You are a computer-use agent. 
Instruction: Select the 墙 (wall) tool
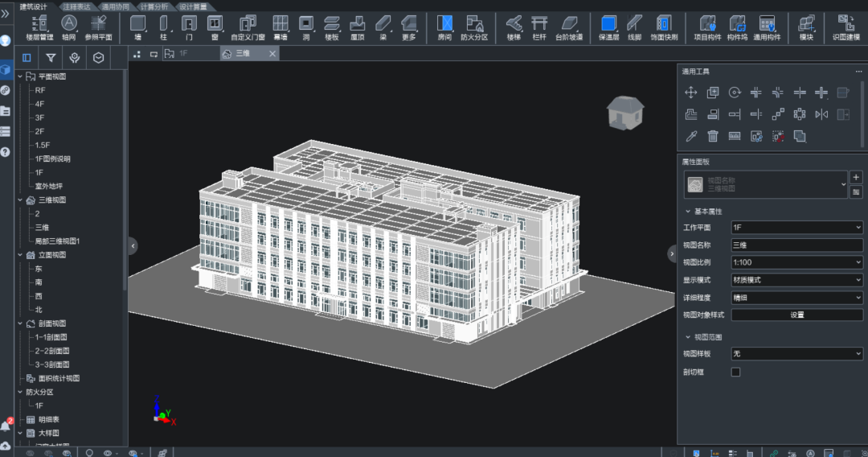pos(138,27)
